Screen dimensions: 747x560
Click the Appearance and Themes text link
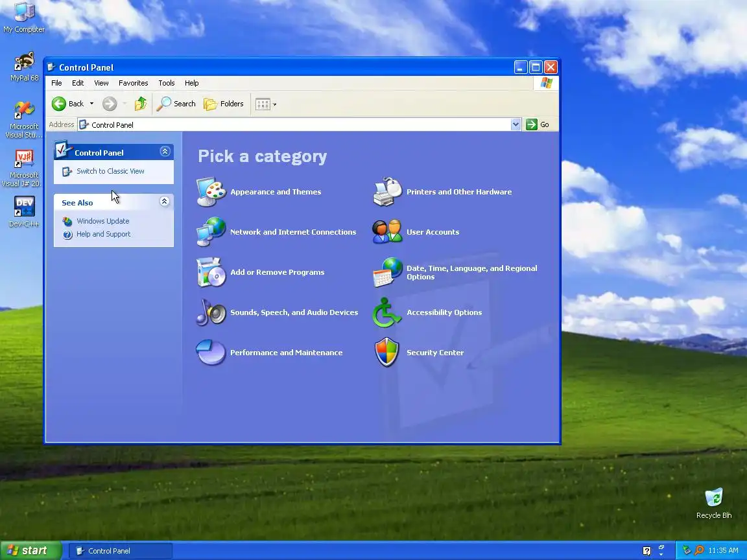(276, 192)
